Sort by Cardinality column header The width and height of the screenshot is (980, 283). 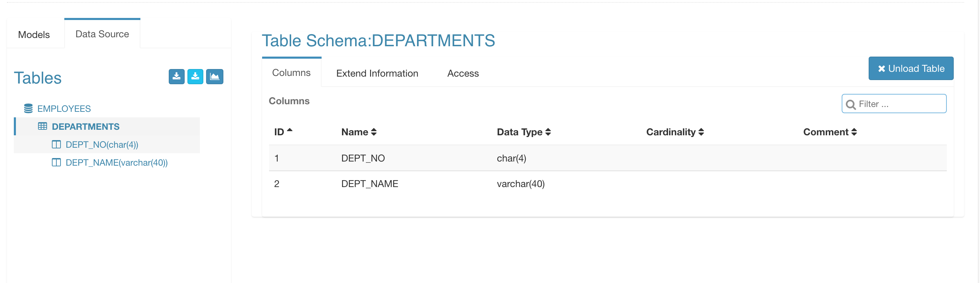coord(675,132)
